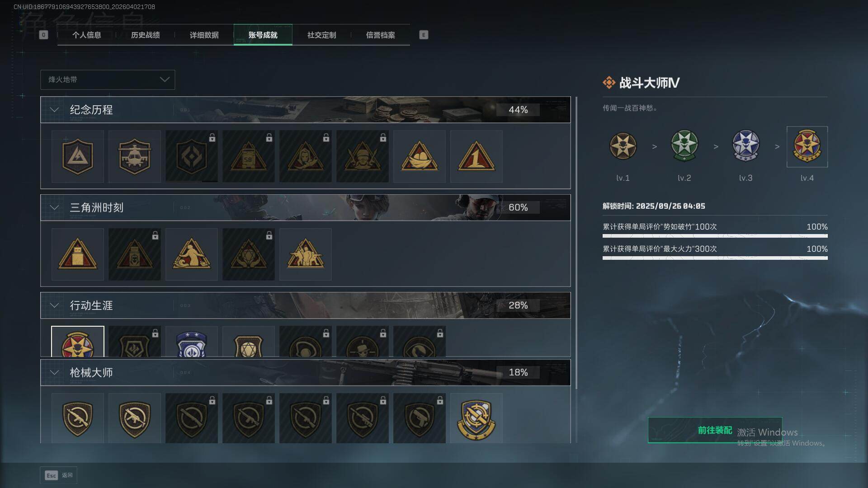Collapse the 枪械大师 section
The height and width of the screenshot is (488, 868).
click(54, 372)
